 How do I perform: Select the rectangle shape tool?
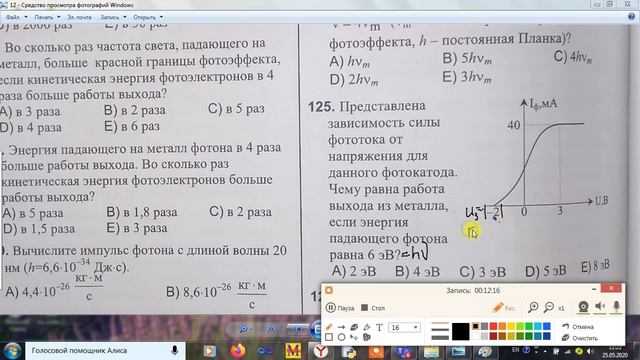coord(329,337)
